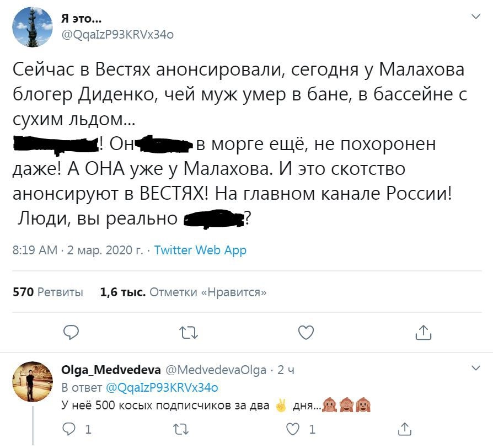Screen dimensions: 493x448
Task: Share the main tweet
Action: coord(422,332)
